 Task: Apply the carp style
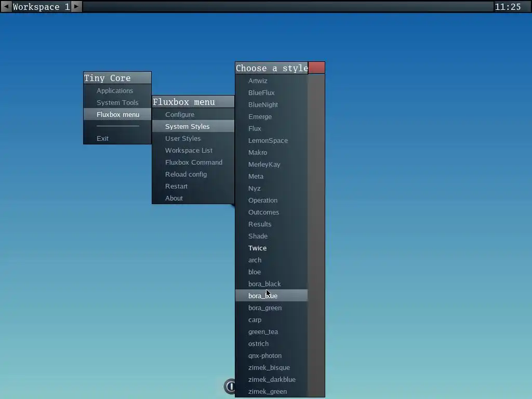coord(271,320)
